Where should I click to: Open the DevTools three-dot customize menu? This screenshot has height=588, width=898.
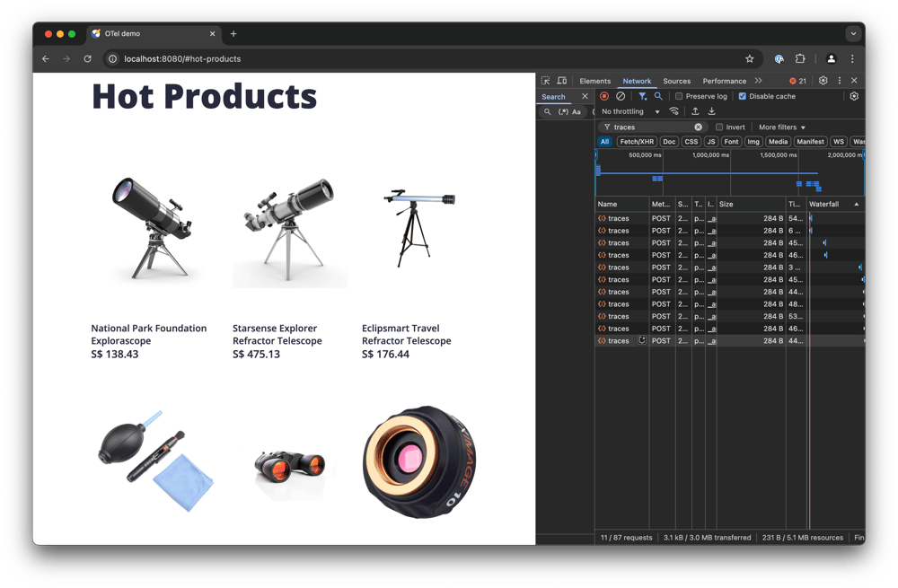pos(840,81)
